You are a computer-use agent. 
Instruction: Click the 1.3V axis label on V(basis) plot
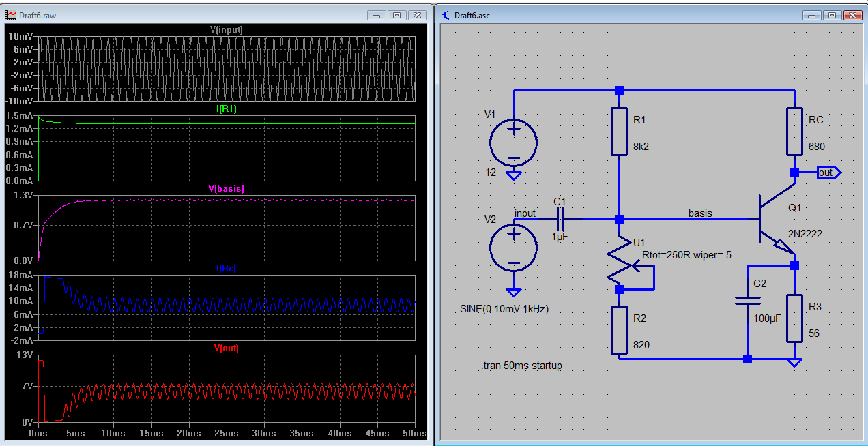coord(23,196)
